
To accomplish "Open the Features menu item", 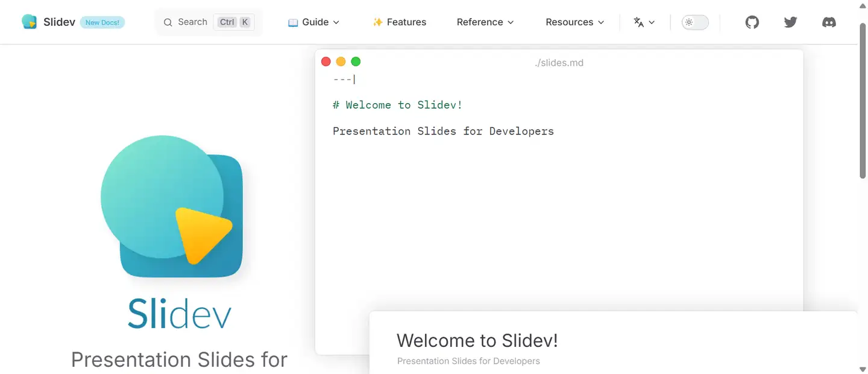I will tap(399, 22).
